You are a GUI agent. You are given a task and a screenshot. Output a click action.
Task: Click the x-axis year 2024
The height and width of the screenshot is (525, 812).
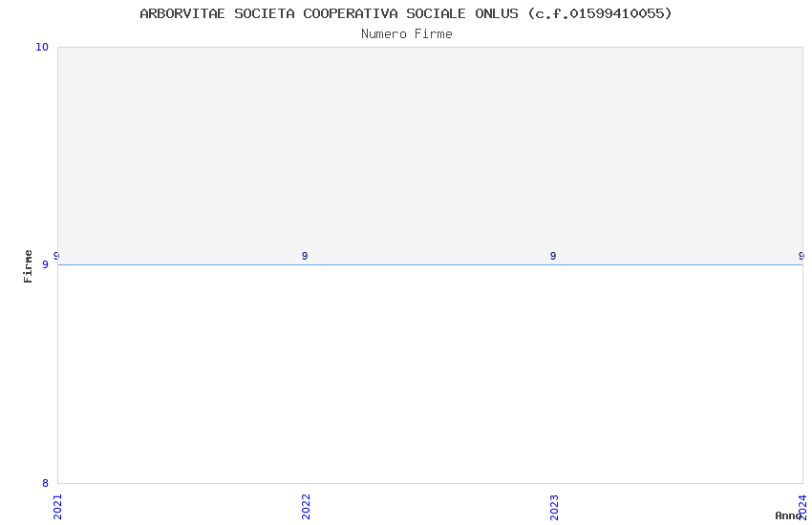click(x=802, y=507)
